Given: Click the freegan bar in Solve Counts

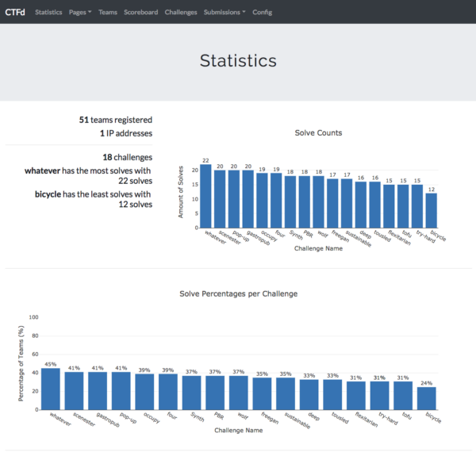Looking at the screenshot, I should coord(332,203).
